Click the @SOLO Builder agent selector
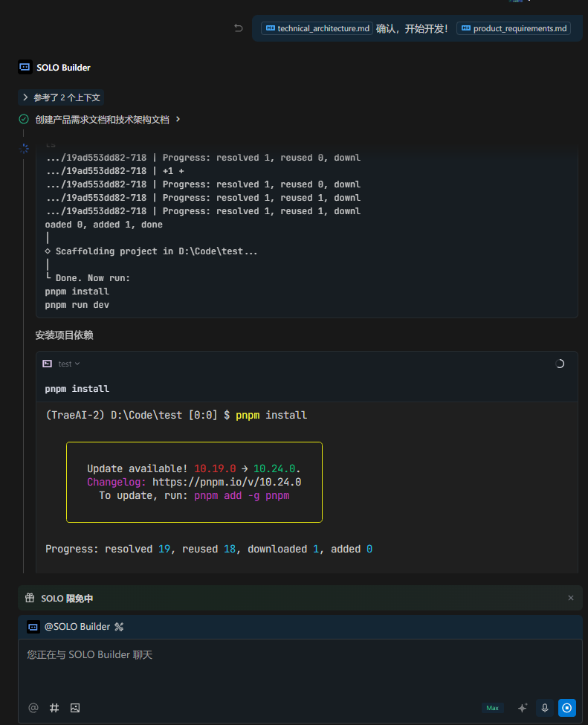The width and height of the screenshot is (588, 725). pos(69,627)
